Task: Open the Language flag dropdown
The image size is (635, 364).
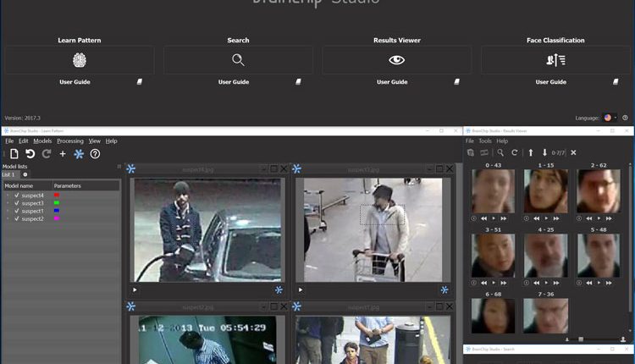Action: pos(610,118)
